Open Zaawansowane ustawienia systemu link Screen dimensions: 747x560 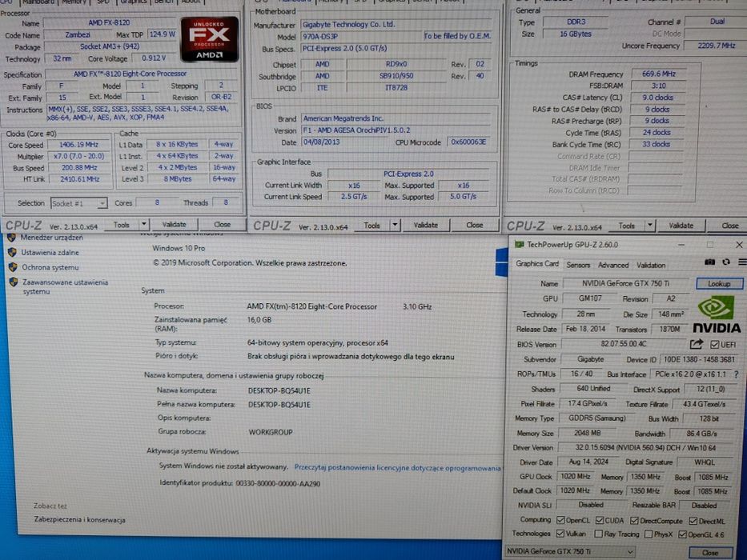pyautogui.click(x=66, y=286)
